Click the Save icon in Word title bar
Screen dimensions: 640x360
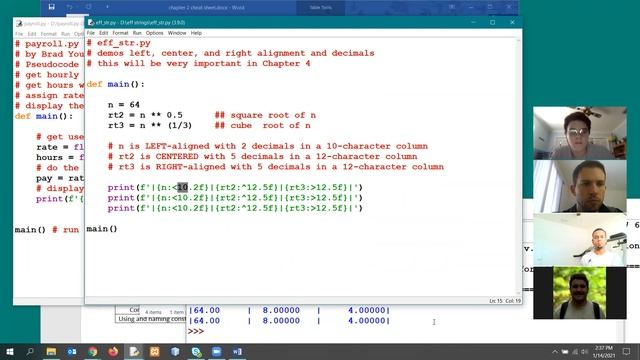pos(51,7)
